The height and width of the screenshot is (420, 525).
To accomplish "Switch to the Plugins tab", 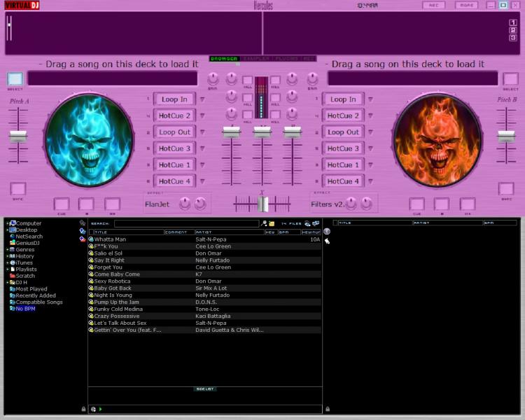I will 286,59.
